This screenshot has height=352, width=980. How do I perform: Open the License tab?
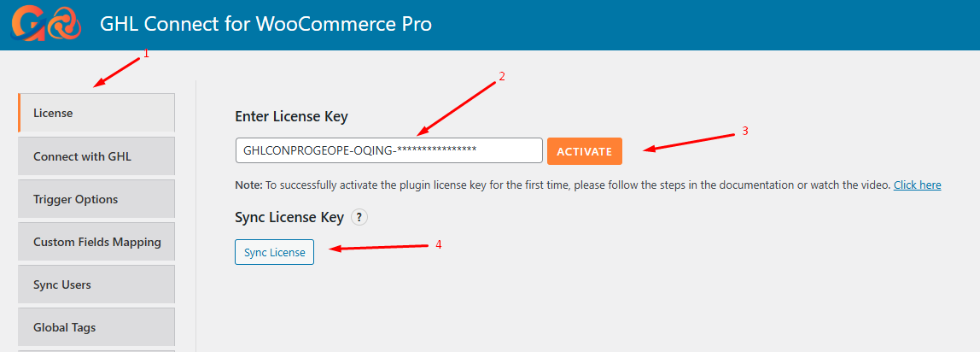[96, 113]
